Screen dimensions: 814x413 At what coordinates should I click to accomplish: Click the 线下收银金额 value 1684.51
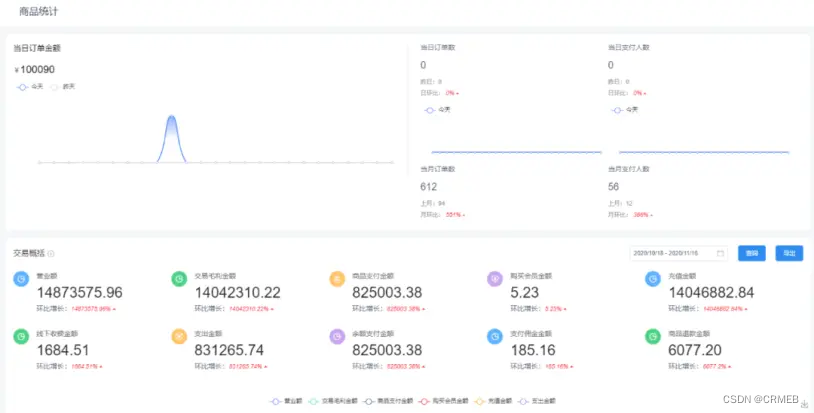pyautogui.click(x=62, y=350)
